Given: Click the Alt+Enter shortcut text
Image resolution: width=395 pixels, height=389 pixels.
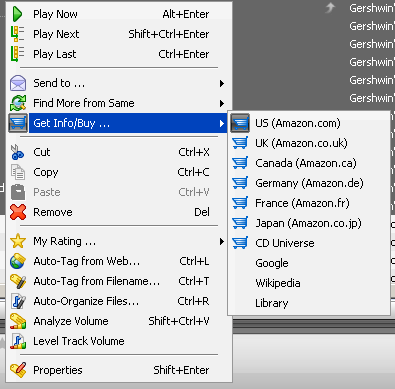Looking at the screenshot, I should [x=186, y=14].
